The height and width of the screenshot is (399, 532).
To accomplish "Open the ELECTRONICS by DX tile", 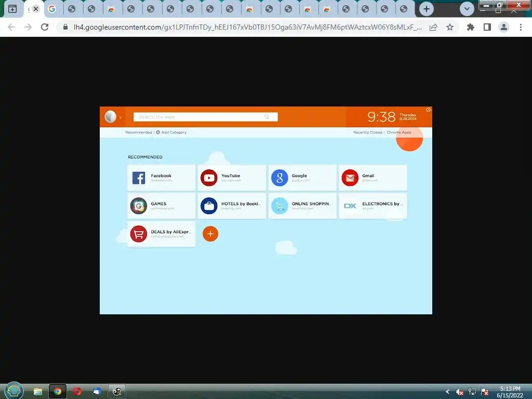I will (x=373, y=206).
